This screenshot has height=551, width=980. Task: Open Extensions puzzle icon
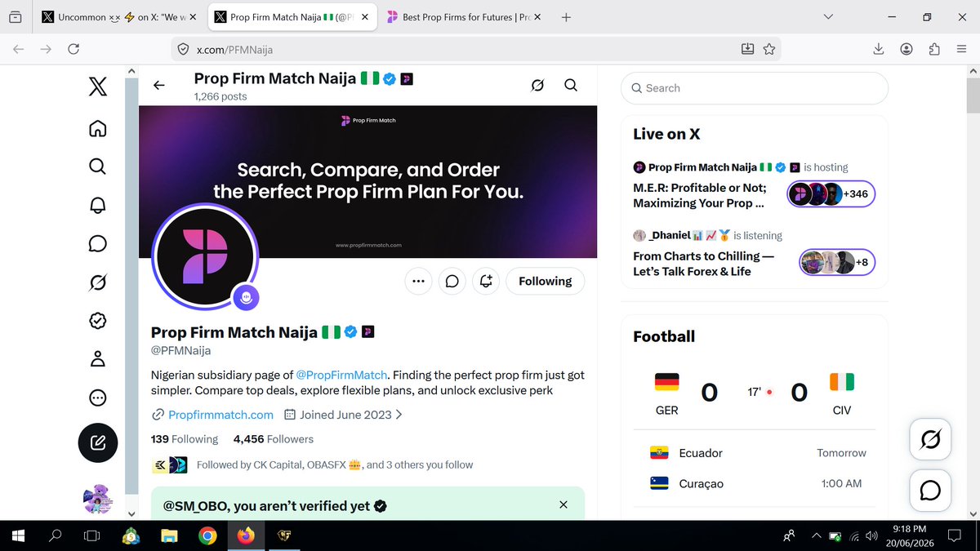(934, 50)
